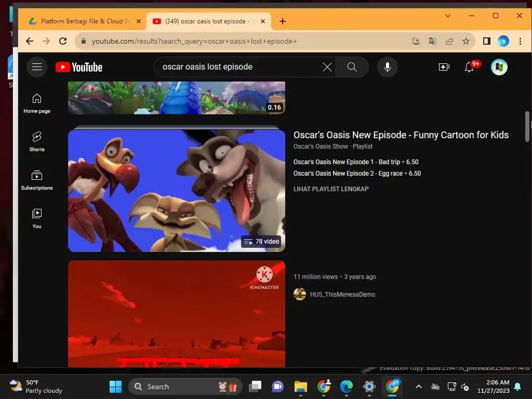Image resolution: width=532 pixels, height=399 pixels.
Task: Click the page vertical scrollbar thumb
Action: point(527,126)
